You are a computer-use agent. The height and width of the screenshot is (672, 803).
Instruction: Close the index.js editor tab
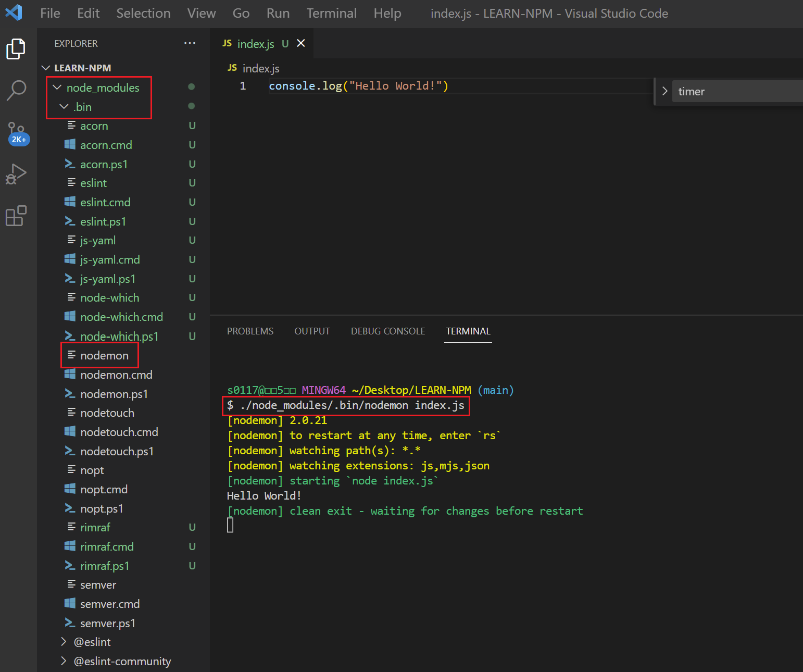pyautogui.click(x=301, y=43)
